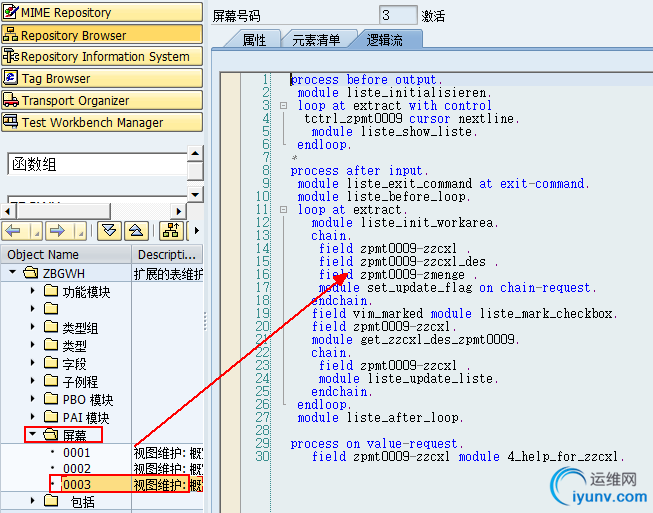Viewport: 653px width, 513px height.
Task: Open Repository Information System
Action: pyautogui.click(x=102, y=56)
